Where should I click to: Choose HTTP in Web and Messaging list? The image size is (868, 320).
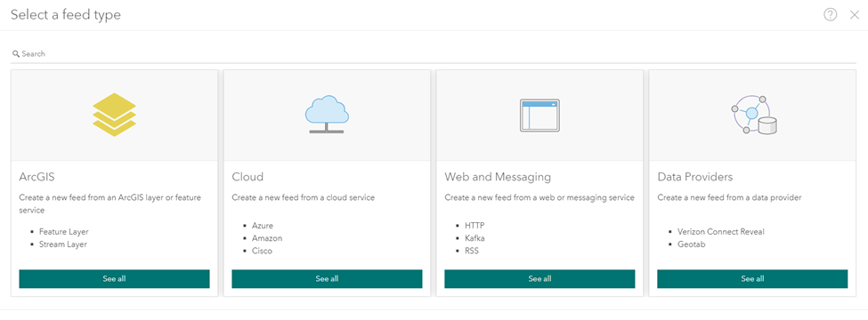pyautogui.click(x=475, y=226)
